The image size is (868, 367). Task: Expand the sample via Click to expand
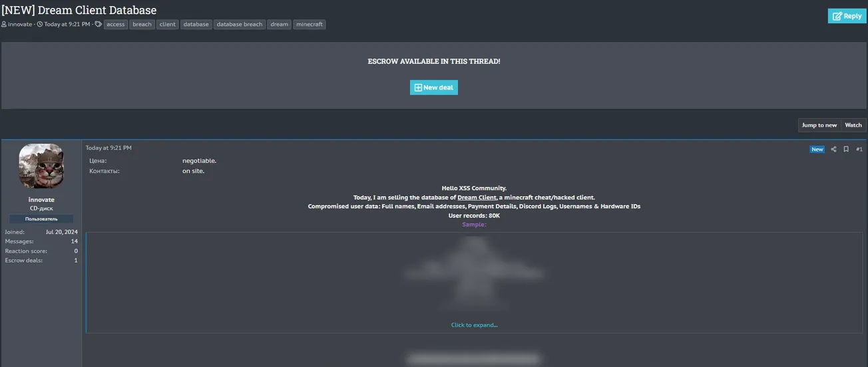coord(474,325)
